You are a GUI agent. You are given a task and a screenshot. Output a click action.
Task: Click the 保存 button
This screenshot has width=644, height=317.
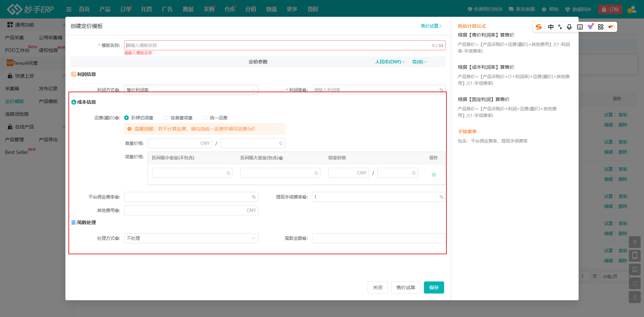click(434, 287)
